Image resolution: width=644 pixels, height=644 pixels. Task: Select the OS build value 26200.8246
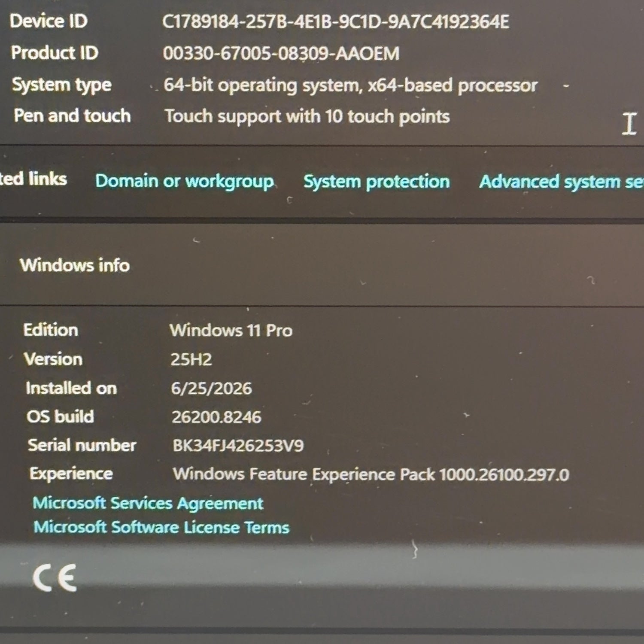click(216, 417)
